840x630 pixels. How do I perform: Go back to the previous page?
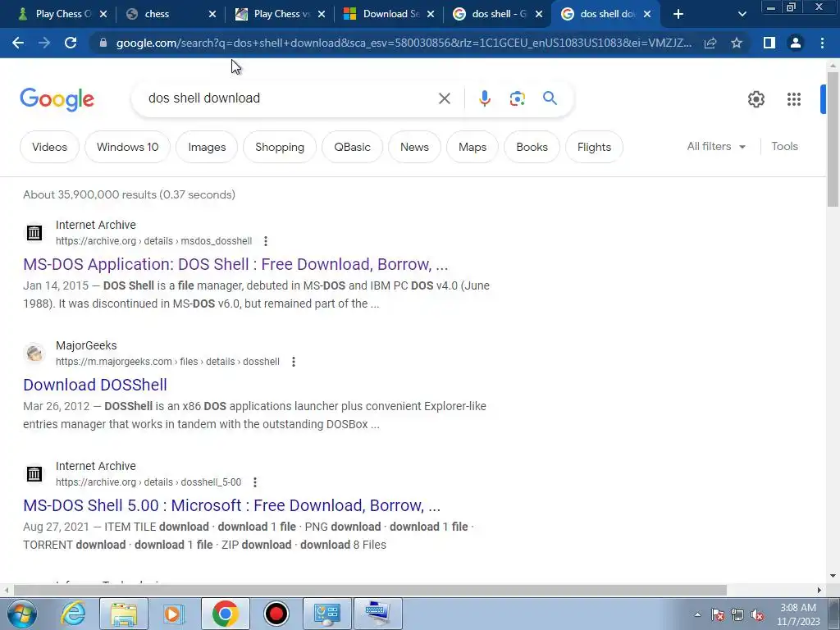(18, 43)
